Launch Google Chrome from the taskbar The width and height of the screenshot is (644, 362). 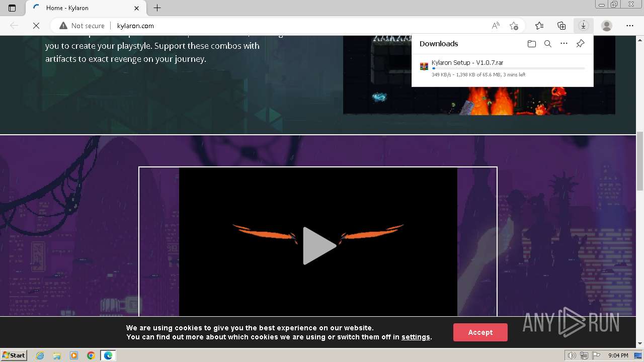coord(91,355)
